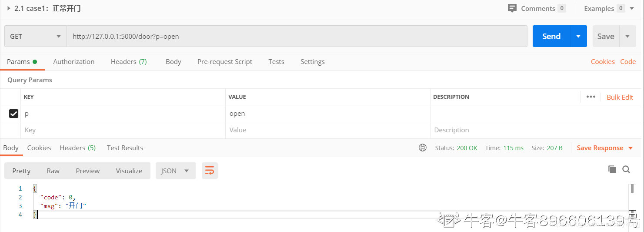This screenshot has height=232, width=644.
Task: Click the value cell containing open
Action: click(x=328, y=114)
